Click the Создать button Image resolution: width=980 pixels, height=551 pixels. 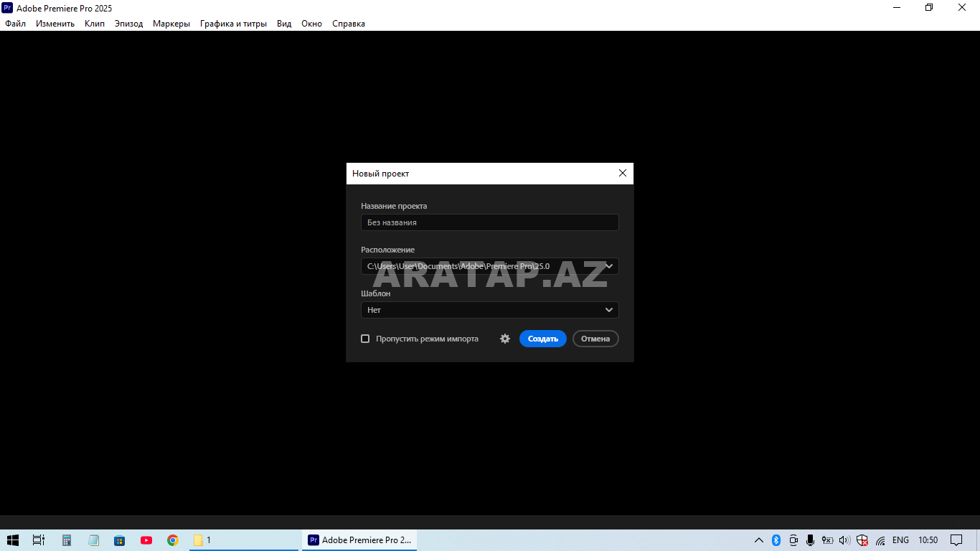(x=543, y=339)
